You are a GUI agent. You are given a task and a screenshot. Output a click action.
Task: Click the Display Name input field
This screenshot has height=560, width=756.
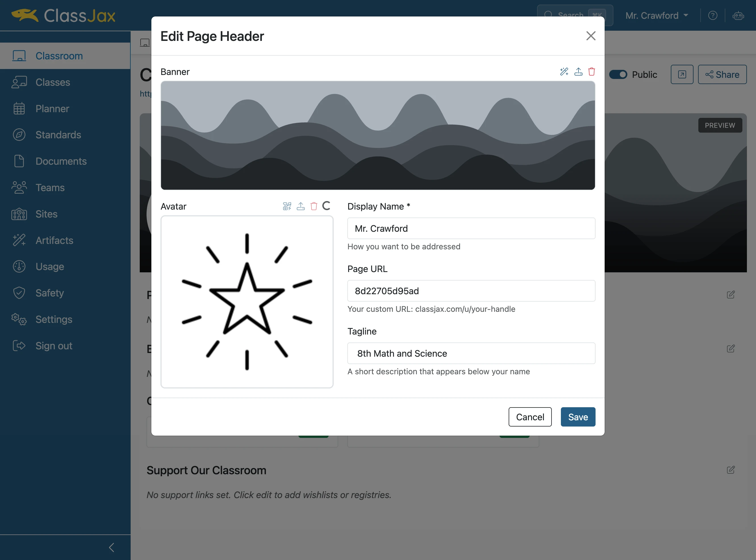pos(471,229)
